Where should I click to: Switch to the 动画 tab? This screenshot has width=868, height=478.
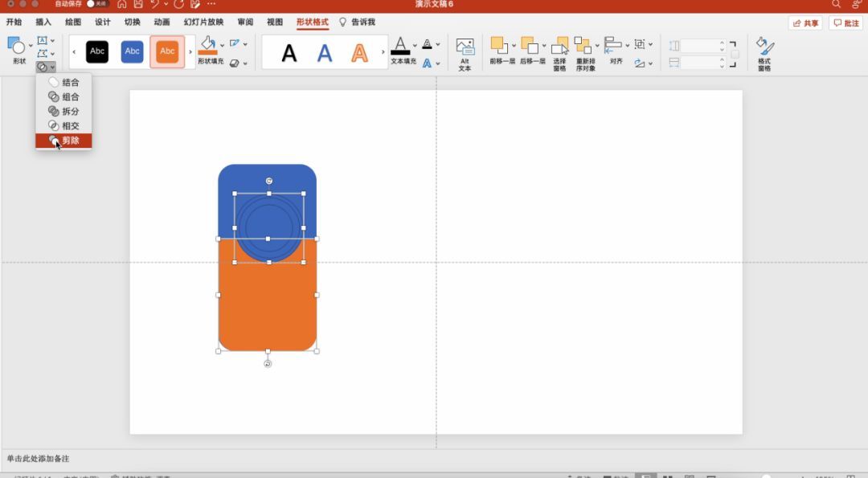[162, 22]
